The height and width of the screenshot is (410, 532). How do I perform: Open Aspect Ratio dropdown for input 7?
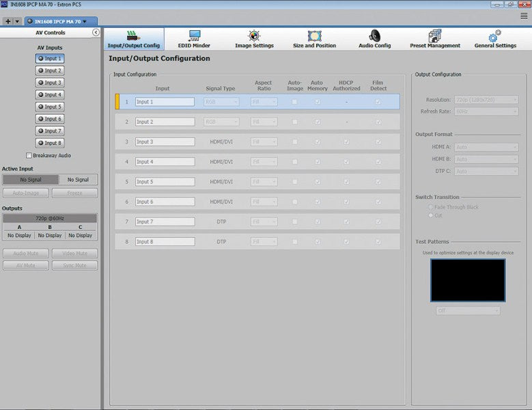pyautogui.click(x=264, y=221)
